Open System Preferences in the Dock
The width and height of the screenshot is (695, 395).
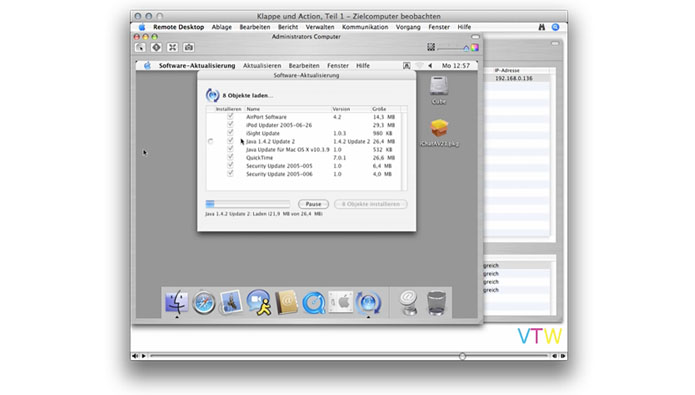tap(341, 302)
